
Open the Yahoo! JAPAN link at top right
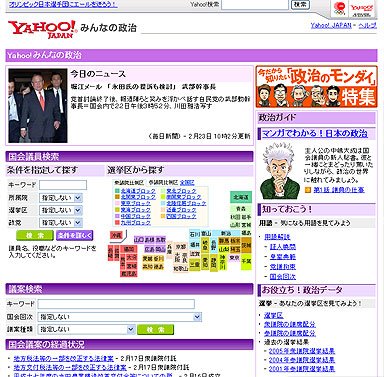coord(331,25)
